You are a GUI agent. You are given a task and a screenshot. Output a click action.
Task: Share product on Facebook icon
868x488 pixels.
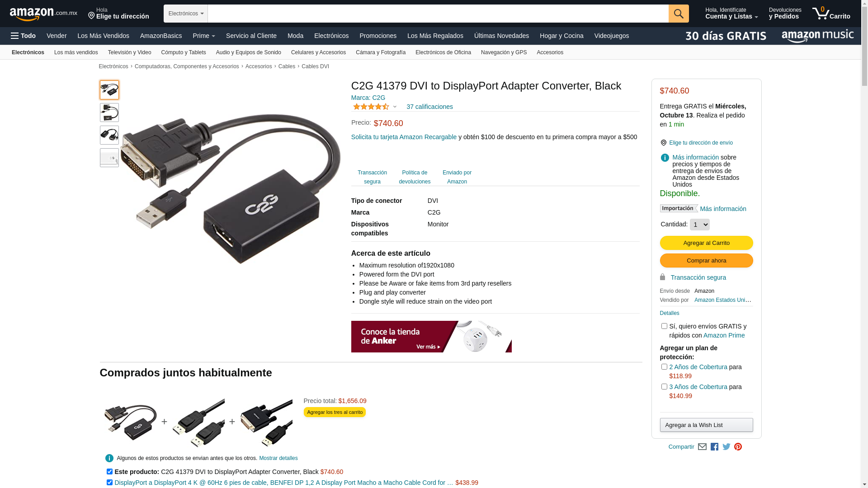(714, 447)
